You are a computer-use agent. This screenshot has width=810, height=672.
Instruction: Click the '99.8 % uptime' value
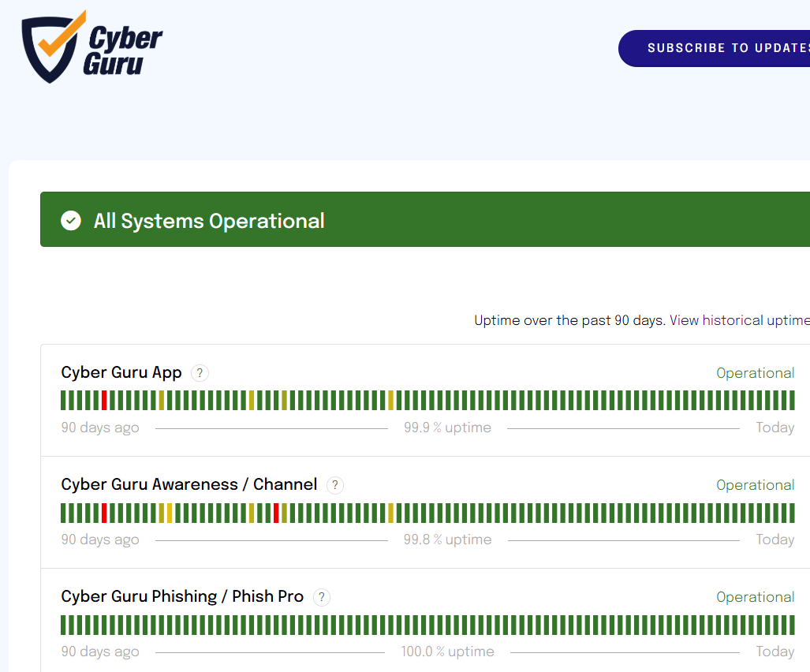click(x=447, y=539)
